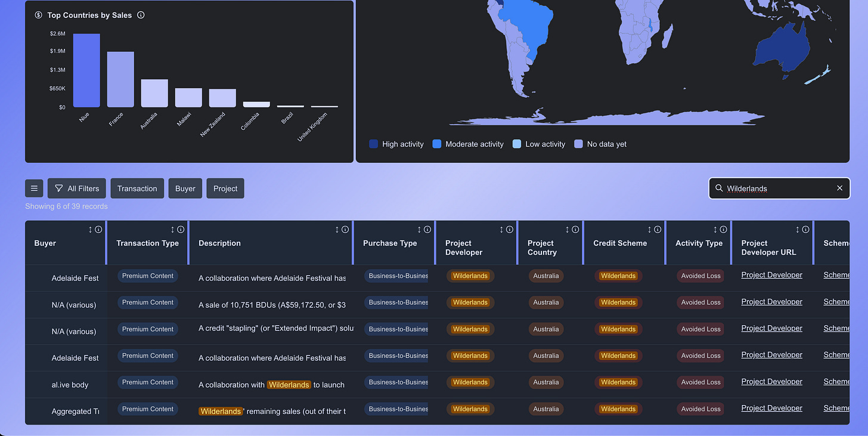Sort the Activity Type column using its arrow icon

point(715,230)
